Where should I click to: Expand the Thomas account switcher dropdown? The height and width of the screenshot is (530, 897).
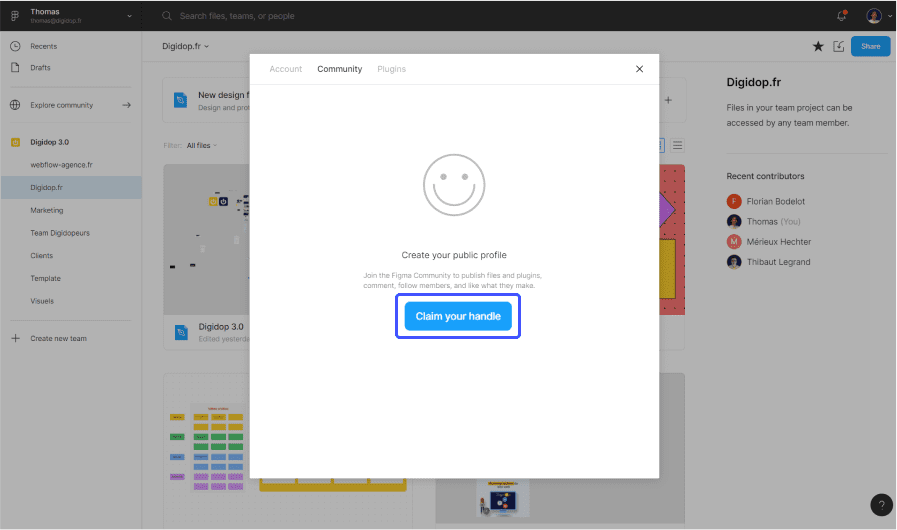point(129,16)
